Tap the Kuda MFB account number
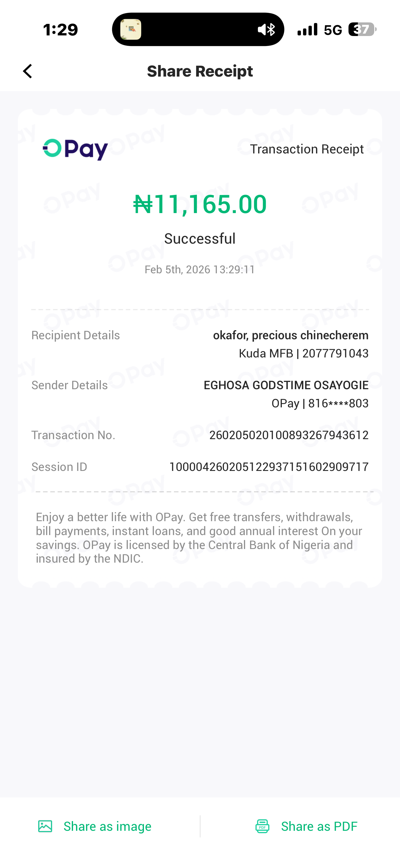Image resolution: width=400 pixels, height=868 pixels. coord(335,353)
